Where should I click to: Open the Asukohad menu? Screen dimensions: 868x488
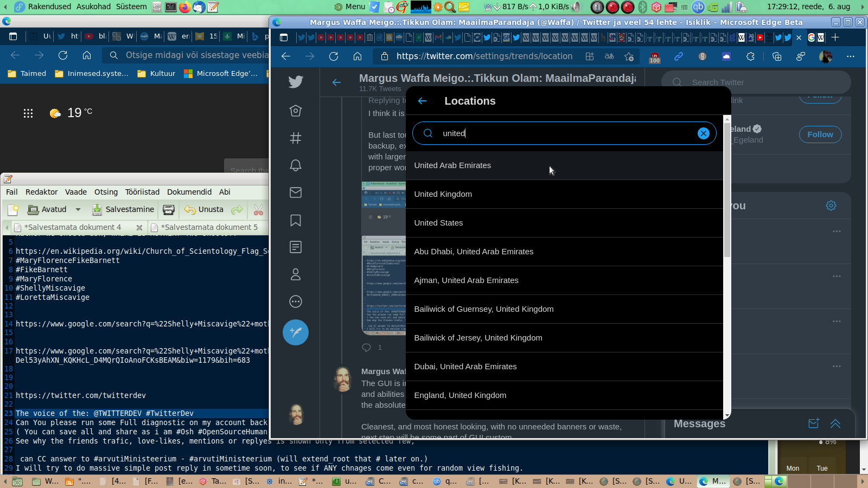(x=93, y=7)
